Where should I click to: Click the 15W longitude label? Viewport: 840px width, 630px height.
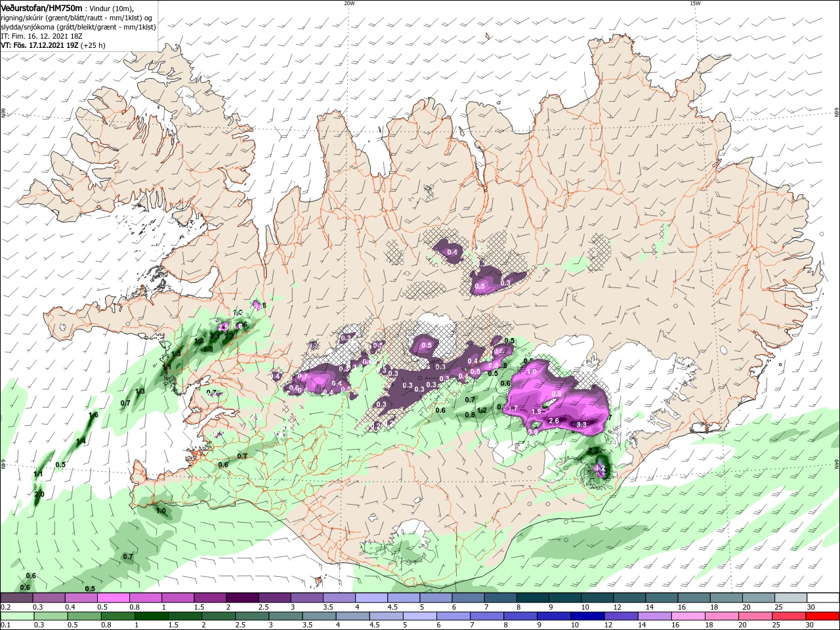695,3
